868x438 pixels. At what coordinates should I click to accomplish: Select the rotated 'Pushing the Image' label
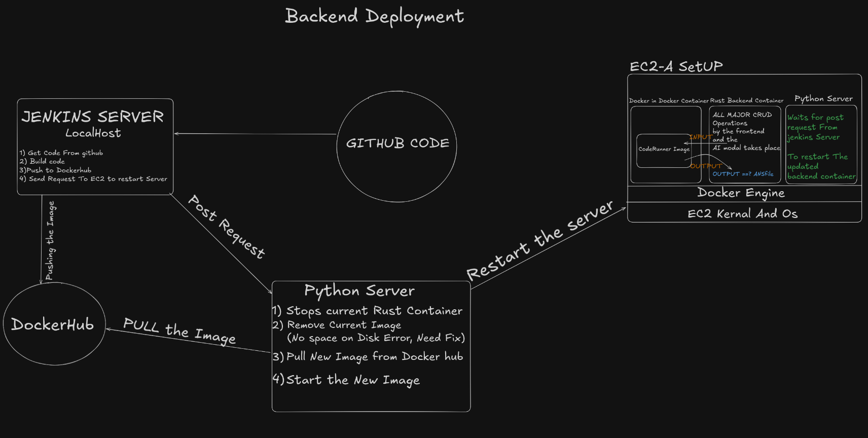point(50,240)
